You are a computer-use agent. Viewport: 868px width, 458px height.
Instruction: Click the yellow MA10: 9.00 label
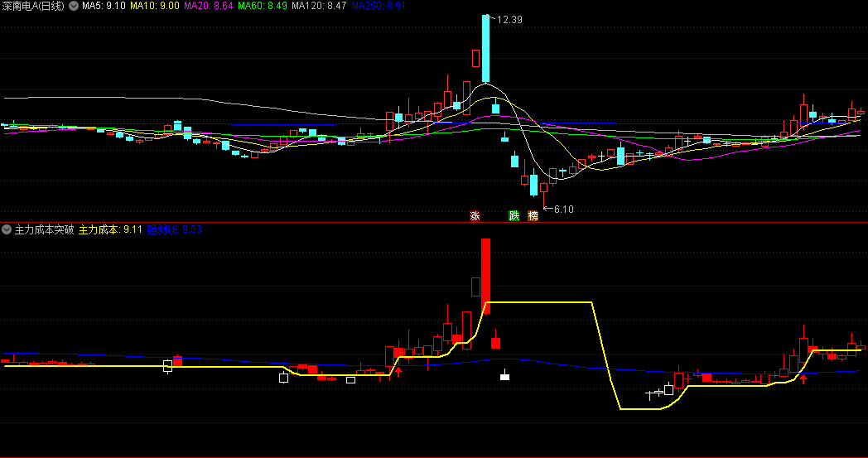click(154, 6)
